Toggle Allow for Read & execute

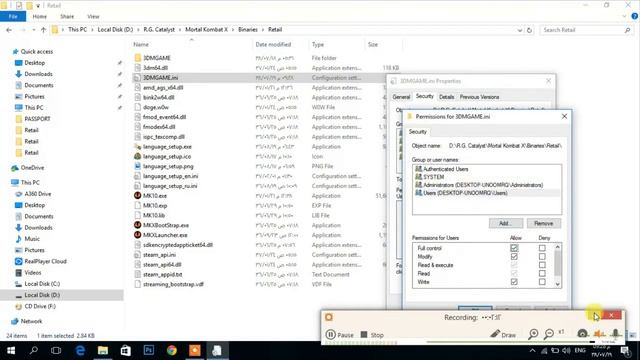pyautogui.click(x=514, y=265)
